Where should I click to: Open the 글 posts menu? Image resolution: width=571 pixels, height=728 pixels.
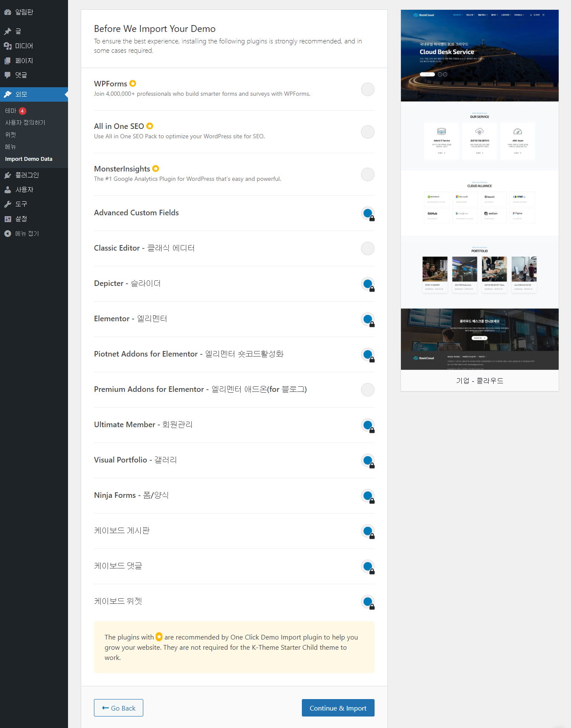(x=34, y=31)
